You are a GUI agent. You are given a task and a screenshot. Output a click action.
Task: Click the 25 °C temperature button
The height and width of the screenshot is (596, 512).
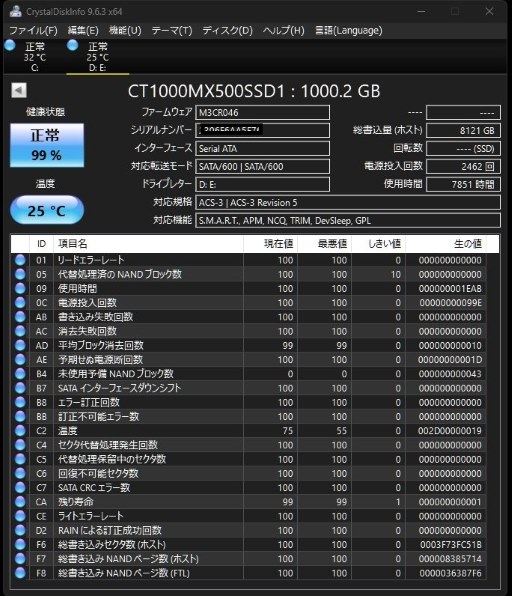[47, 210]
